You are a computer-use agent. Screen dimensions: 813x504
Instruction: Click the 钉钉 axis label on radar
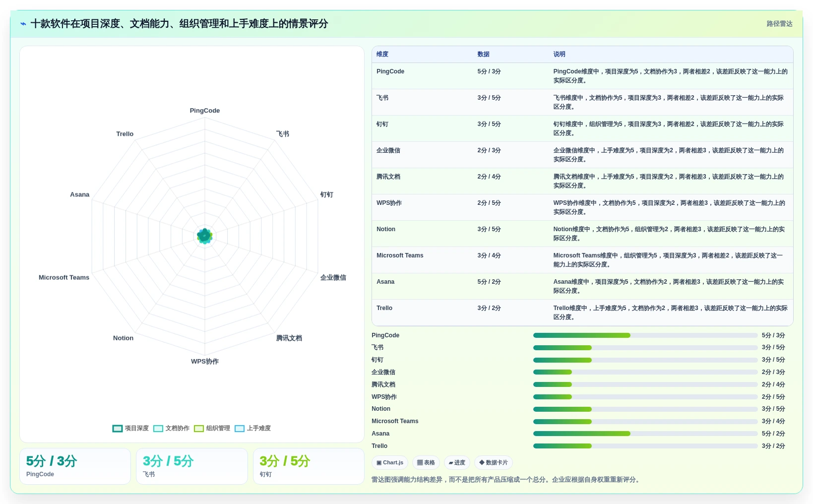point(327,195)
